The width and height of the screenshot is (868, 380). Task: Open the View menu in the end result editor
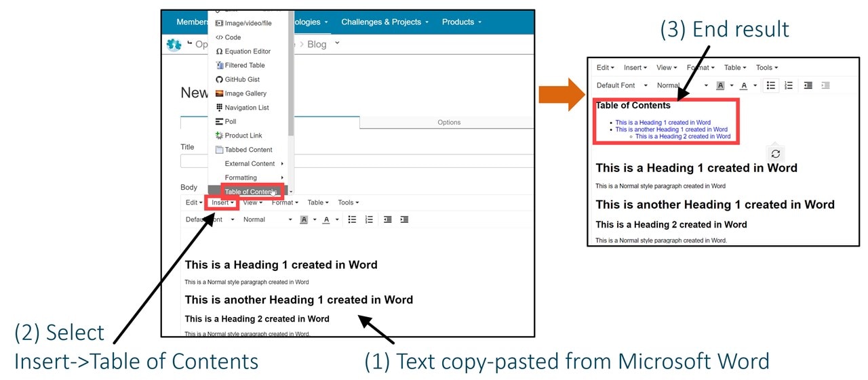point(667,68)
